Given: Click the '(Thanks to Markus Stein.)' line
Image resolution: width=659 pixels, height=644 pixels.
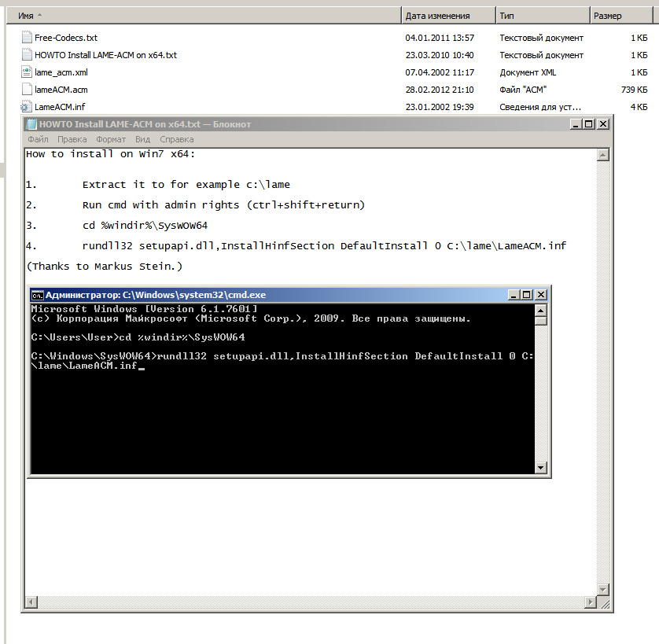Looking at the screenshot, I should click(105, 266).
